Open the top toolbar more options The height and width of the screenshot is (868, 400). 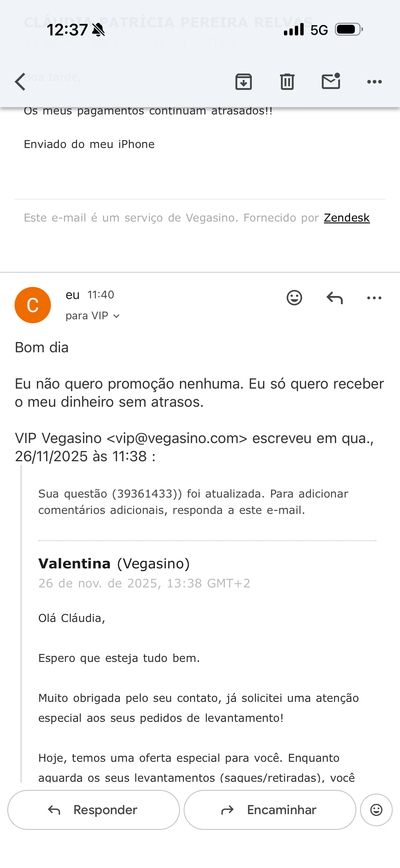(x=374, y=82)
